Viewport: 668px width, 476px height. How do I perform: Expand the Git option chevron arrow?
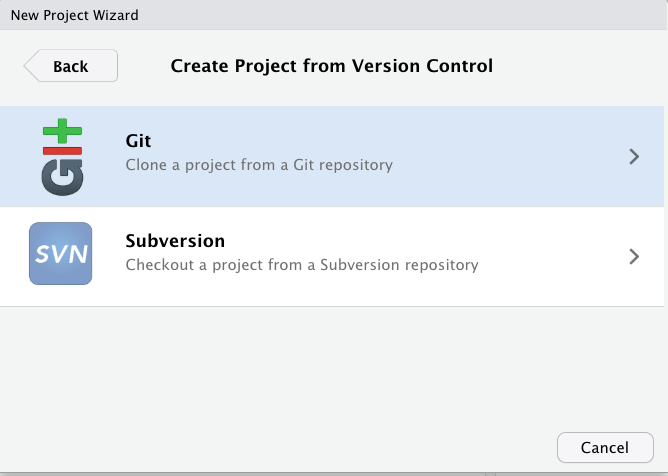point(633,157)
